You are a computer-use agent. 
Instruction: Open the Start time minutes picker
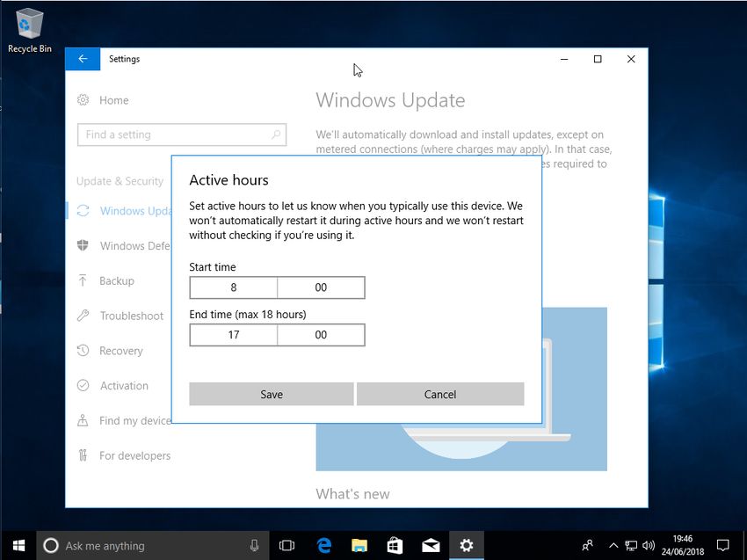click(321, 287)
